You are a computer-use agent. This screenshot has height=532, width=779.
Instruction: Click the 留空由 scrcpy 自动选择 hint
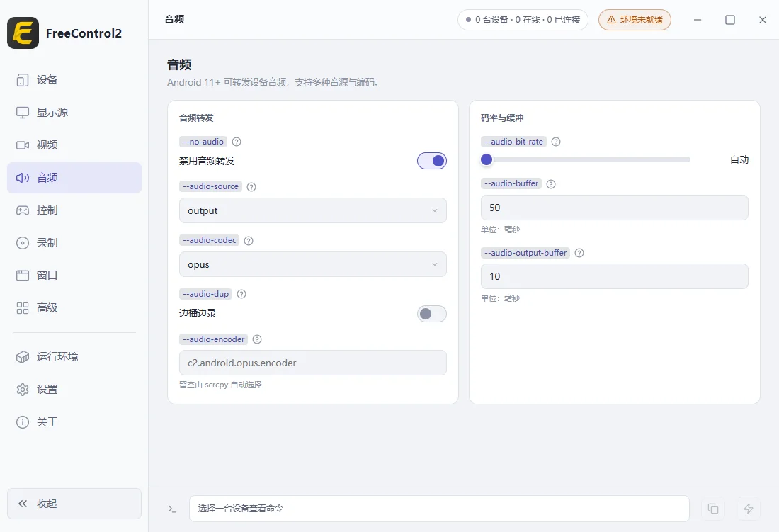220,385
